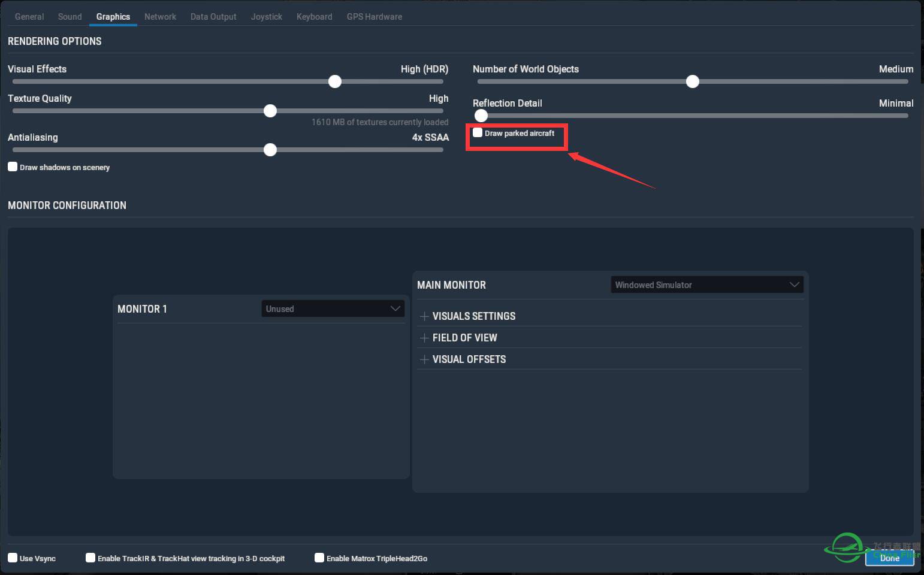Click the Medium world objects value label

(x=896, y=69)
